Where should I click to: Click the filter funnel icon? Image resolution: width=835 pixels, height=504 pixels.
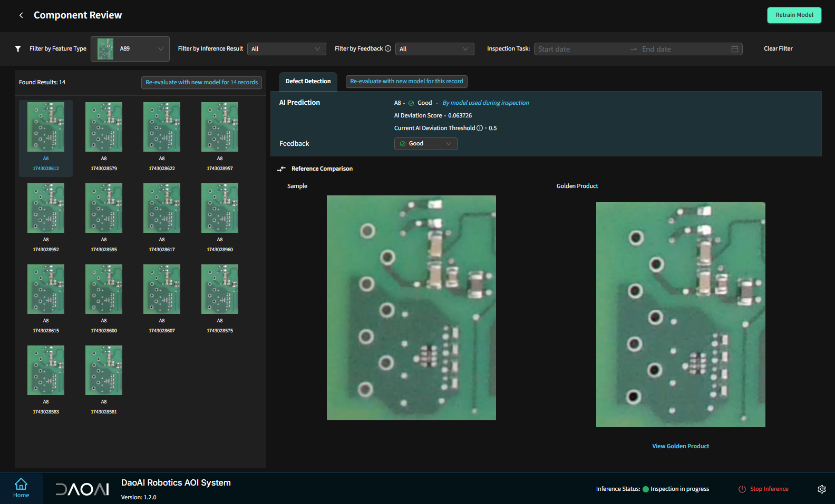point(18,49)
